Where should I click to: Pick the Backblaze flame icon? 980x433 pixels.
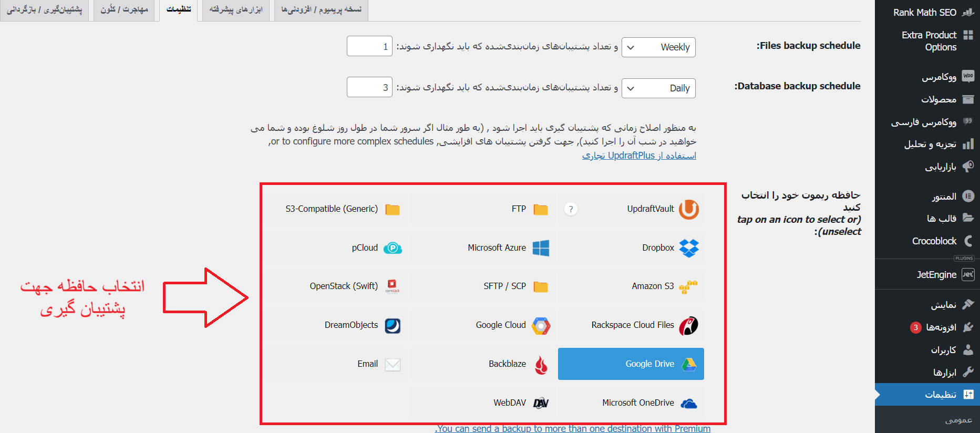(541, 365)
